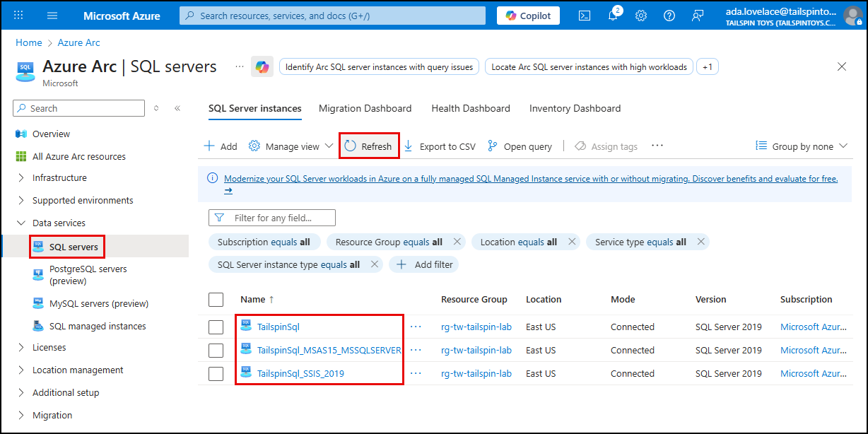Image resolution: width=868 pixels, height=434 pixels.
Task: Open the Help pane
Action: [669, 15]
